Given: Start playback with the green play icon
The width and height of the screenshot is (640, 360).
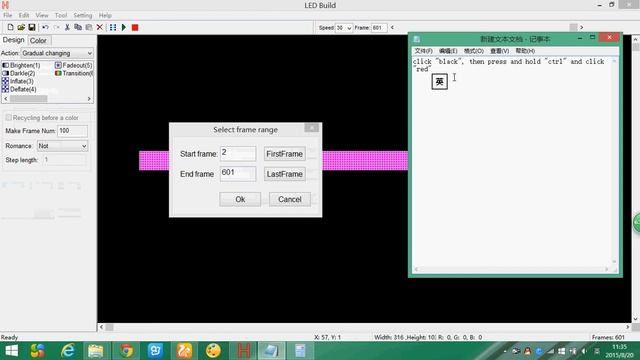Looking at the screenshot, I should [124, 27].
